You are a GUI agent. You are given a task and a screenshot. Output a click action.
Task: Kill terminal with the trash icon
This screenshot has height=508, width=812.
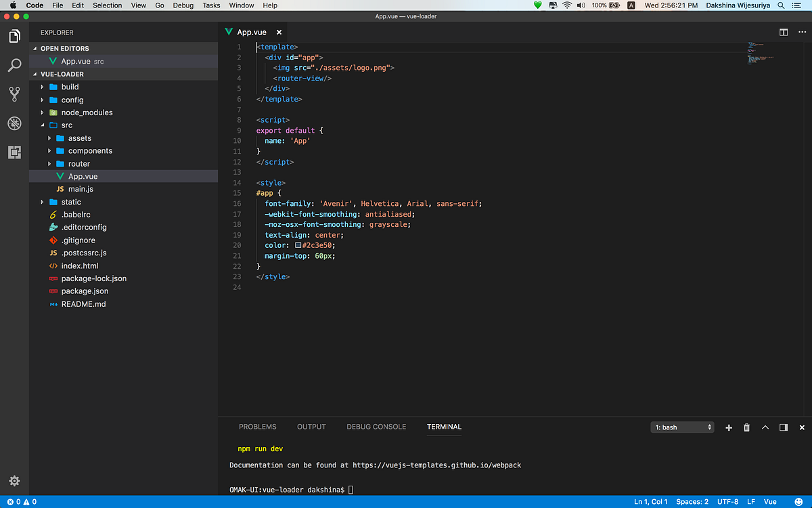(747, 427)
